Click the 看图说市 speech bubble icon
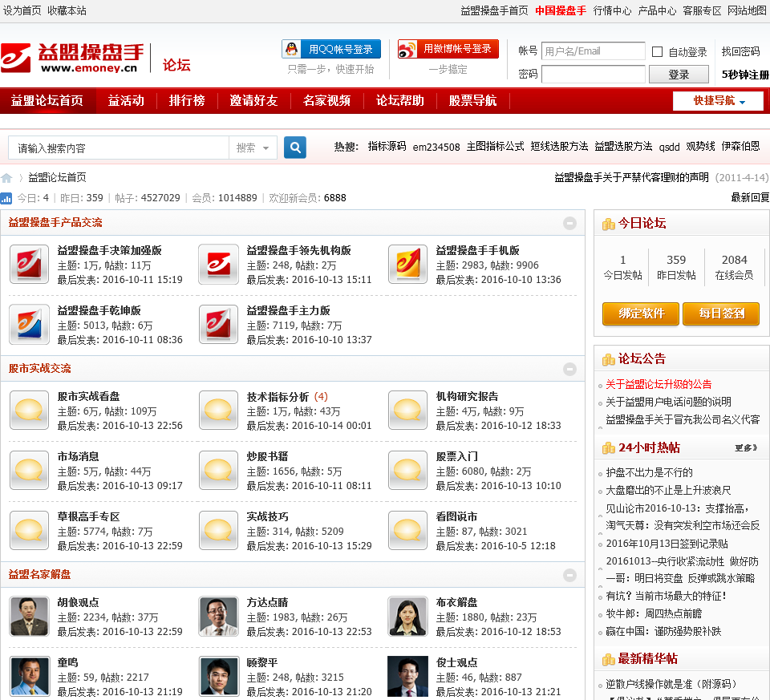This screenshot has height=700, width=770. click(x=407, y=531)
